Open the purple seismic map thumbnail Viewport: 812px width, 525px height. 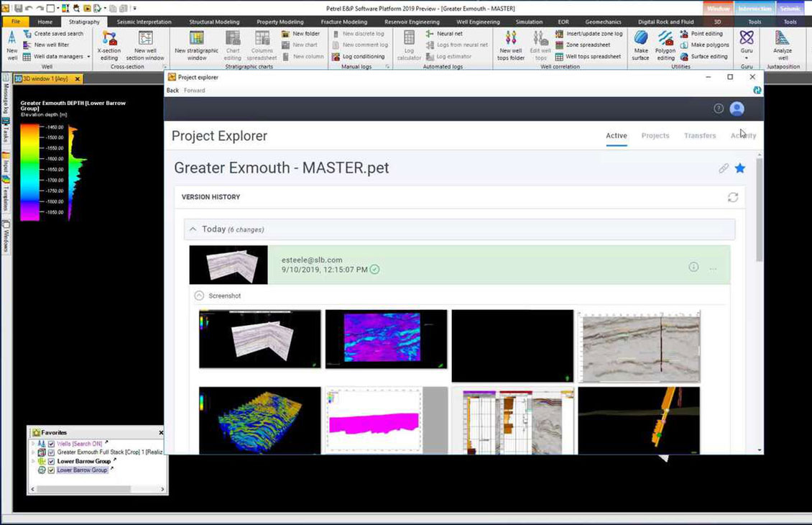point(386,339)
